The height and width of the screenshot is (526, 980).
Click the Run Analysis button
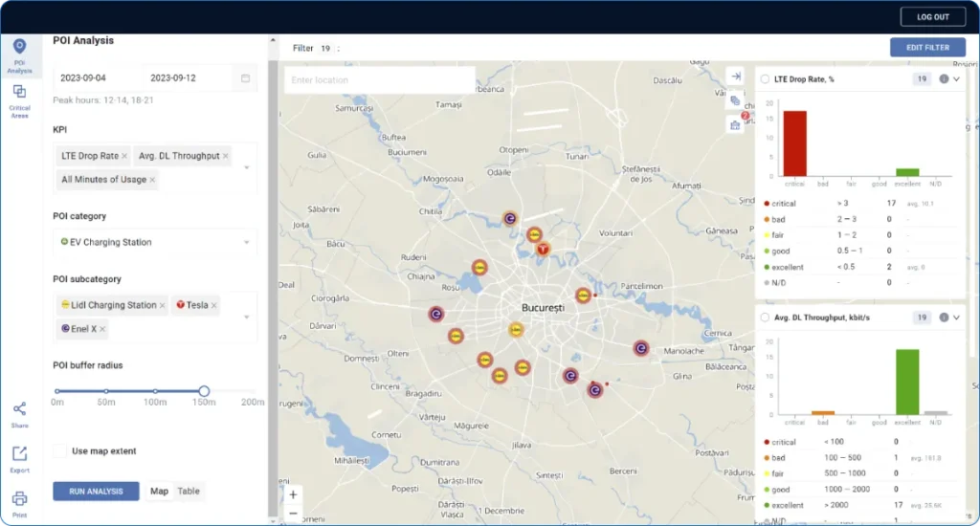(96, 491)
